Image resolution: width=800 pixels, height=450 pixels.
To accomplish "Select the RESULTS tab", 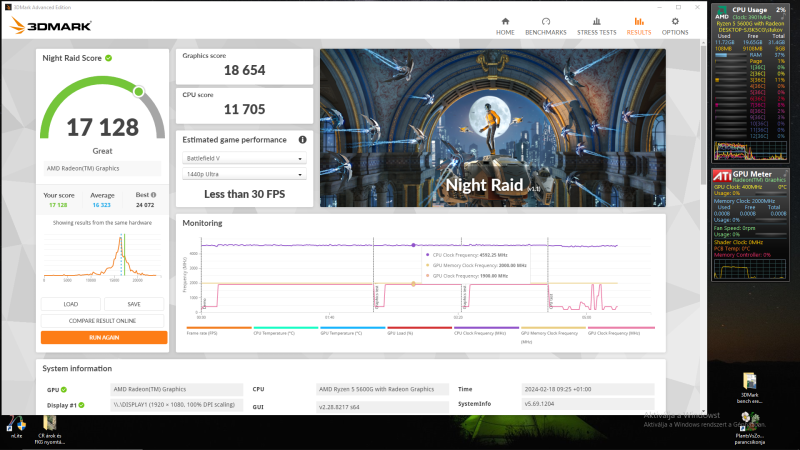I will tap(639, 27).
